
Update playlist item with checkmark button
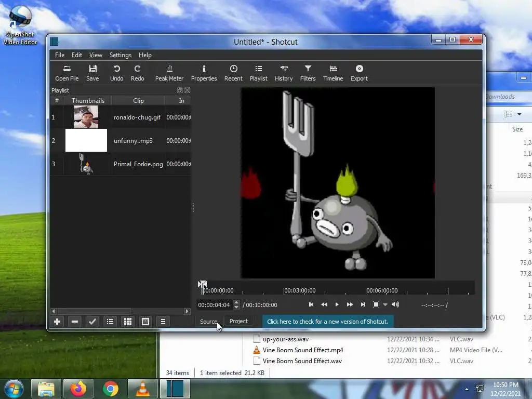[x=92, y=321]
